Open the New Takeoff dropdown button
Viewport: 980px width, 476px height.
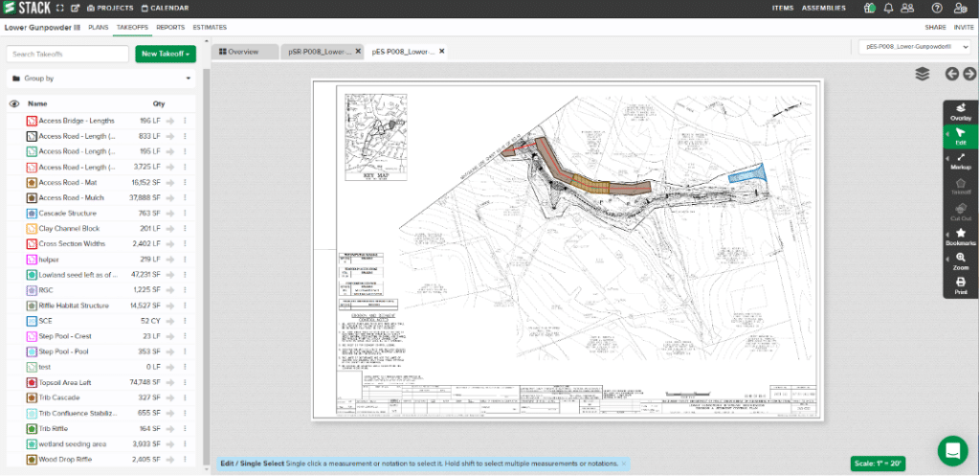(x=166, y=55)
